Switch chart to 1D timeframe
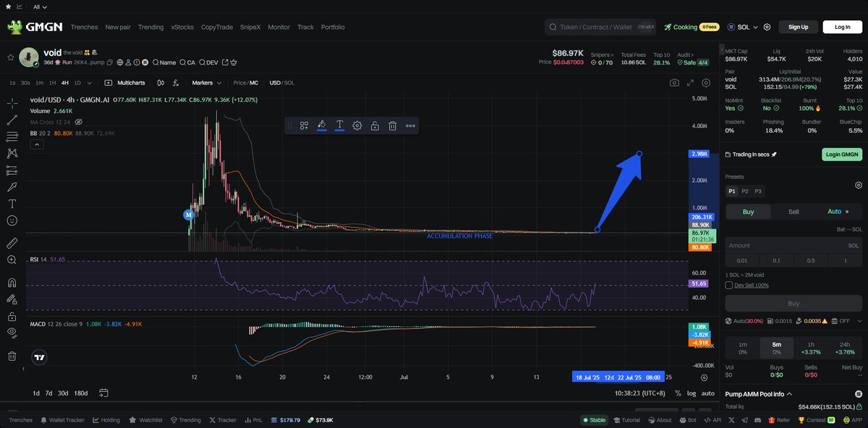The height and width of the screenshot is (428, 868). (x=77, y=83)
